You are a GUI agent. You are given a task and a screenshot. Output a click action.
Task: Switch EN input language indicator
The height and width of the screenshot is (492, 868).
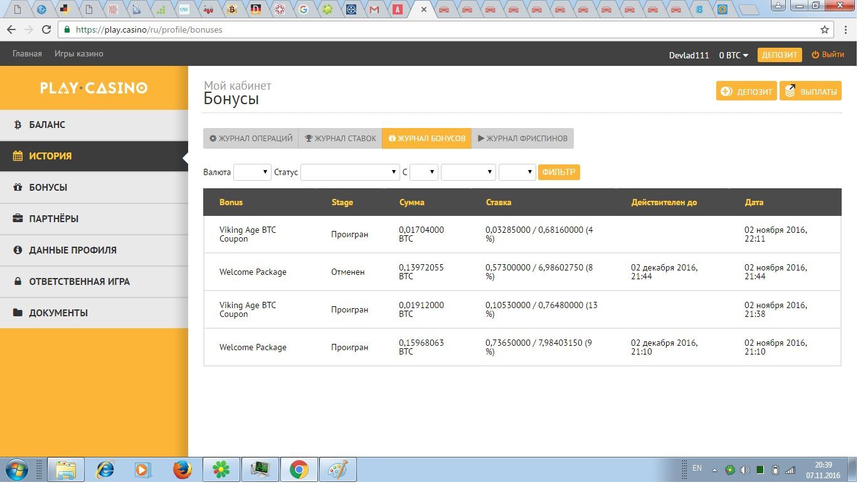pyautogui.click(x=697, y=468)
